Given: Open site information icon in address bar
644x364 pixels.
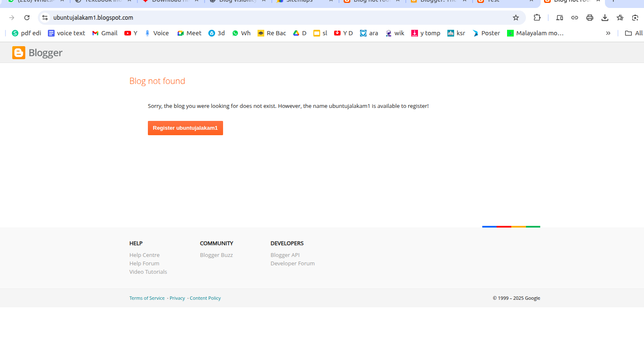Looking at the screenshot, I should (x=45, y=18).
